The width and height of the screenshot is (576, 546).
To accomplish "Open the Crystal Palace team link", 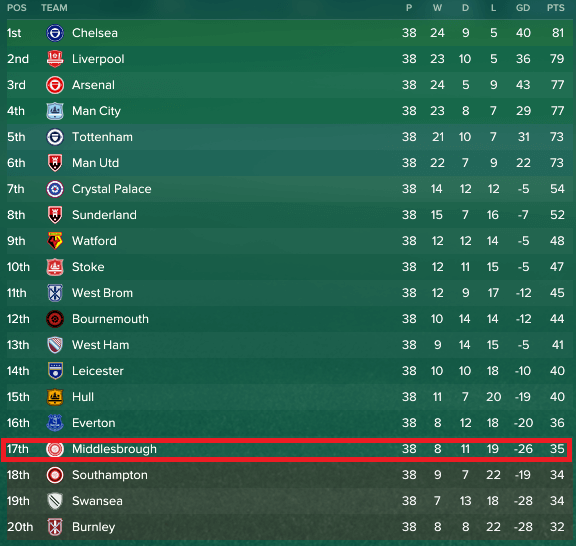I will pos(112,189).
